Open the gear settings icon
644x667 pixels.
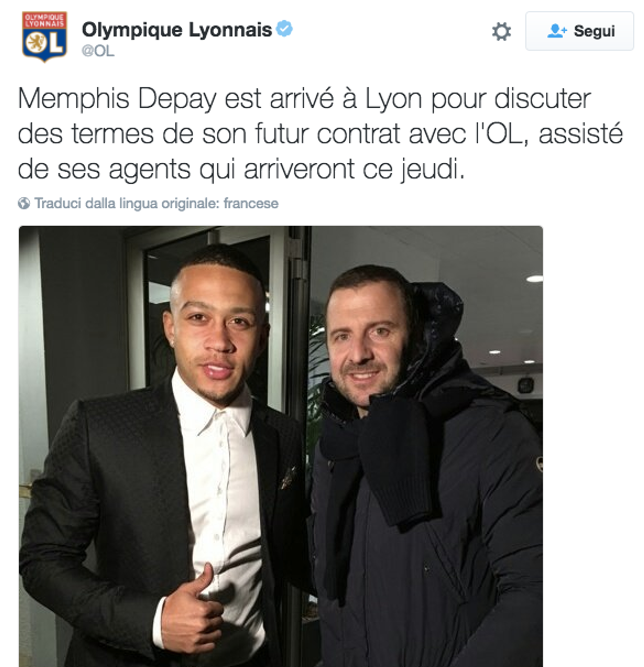tap(501, 32)
